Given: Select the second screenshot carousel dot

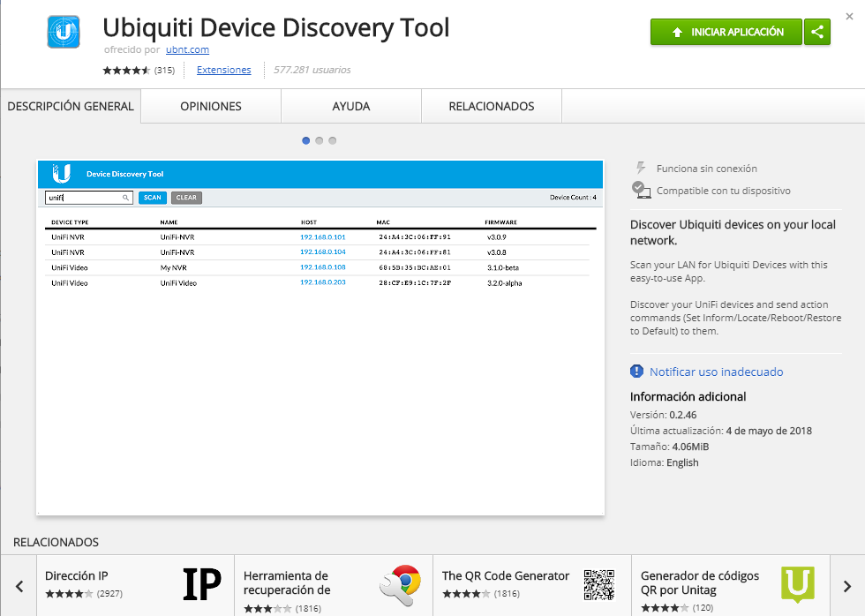Looking at the screenshot, I should click(320, 140).
